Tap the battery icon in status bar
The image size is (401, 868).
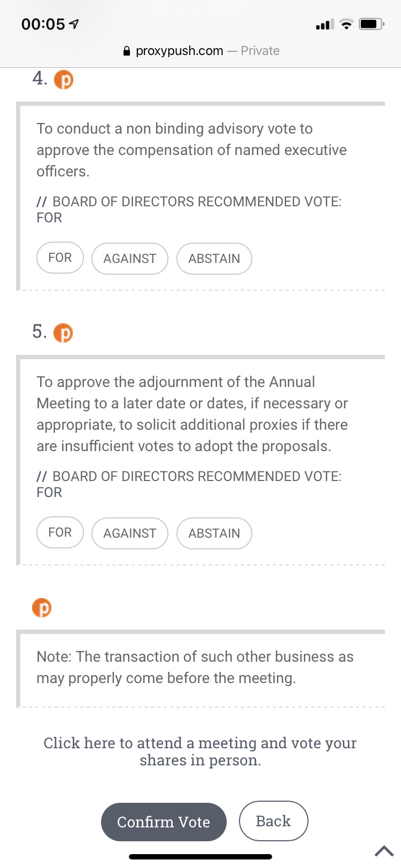372,24
